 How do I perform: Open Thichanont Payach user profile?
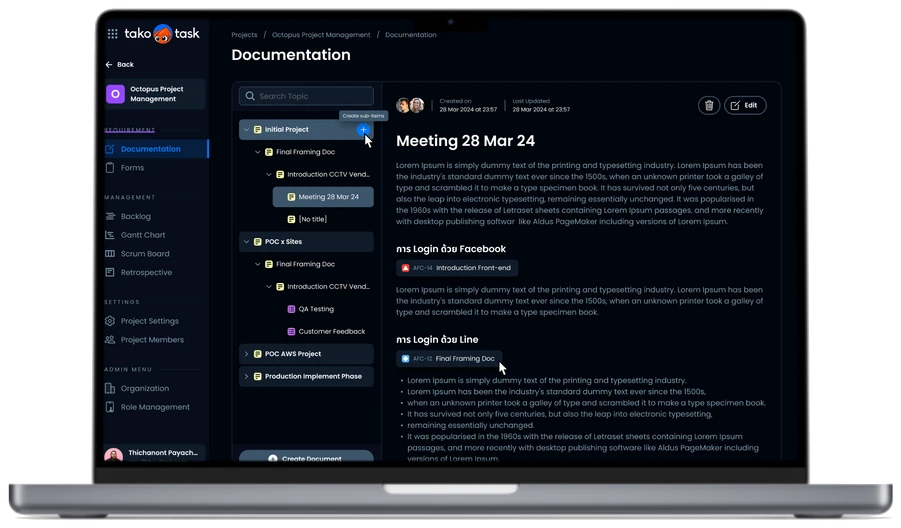pos(154,454)
